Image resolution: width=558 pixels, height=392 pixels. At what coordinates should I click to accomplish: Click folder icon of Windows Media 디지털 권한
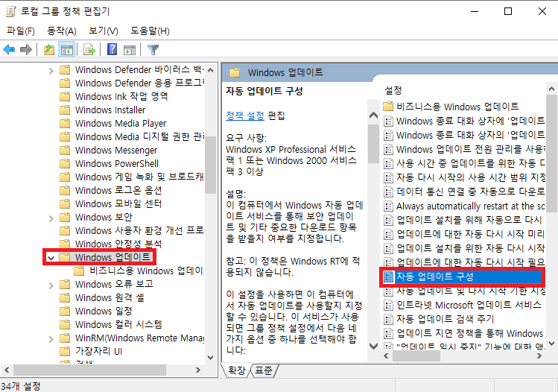(x=65, y=137)
